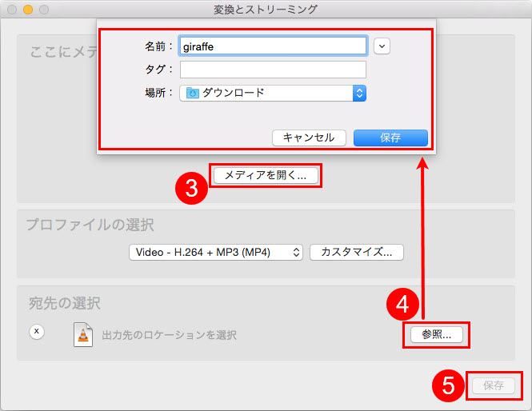
Task: Click the Downloads folder icon in location
Action: pos(192,93)
